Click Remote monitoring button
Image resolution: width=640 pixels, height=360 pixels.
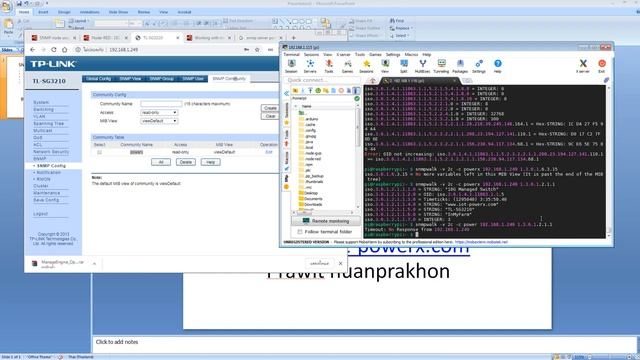pyautogui.click(x=326, y=221)
